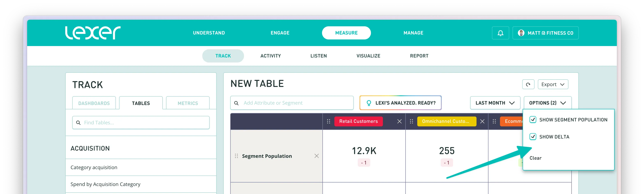Screen dimensions: 644x194
Task: Go to the Engage section
Action: (280, 33)
